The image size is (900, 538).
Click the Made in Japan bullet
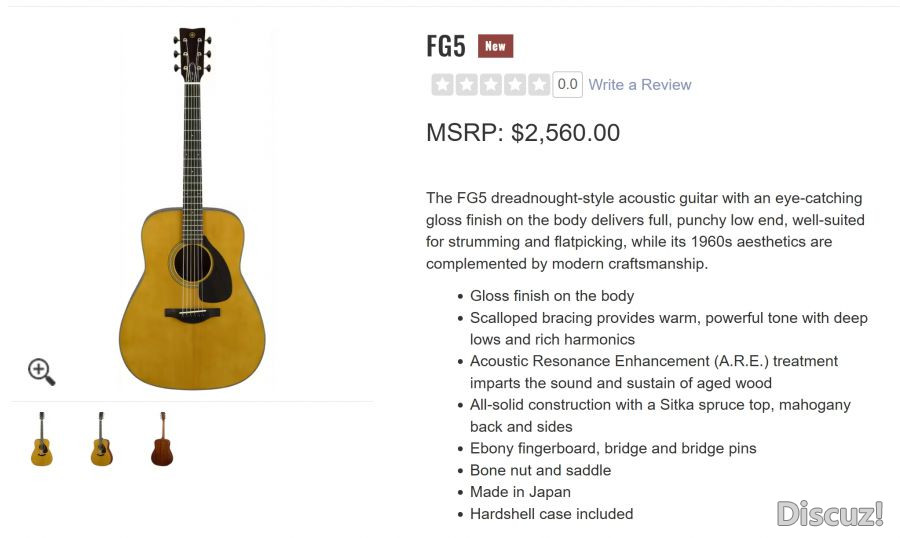tap(520, 492)
